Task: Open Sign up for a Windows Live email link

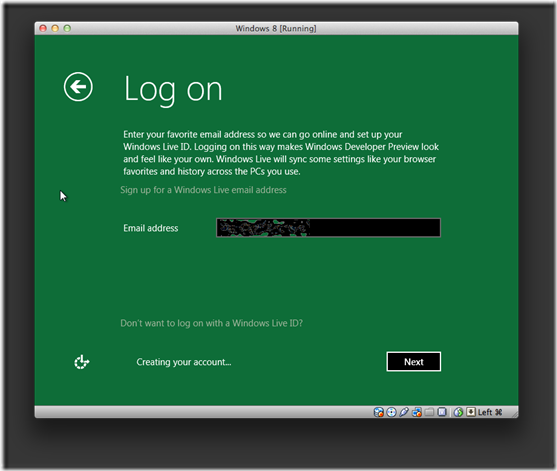Action: click(203, 190)
